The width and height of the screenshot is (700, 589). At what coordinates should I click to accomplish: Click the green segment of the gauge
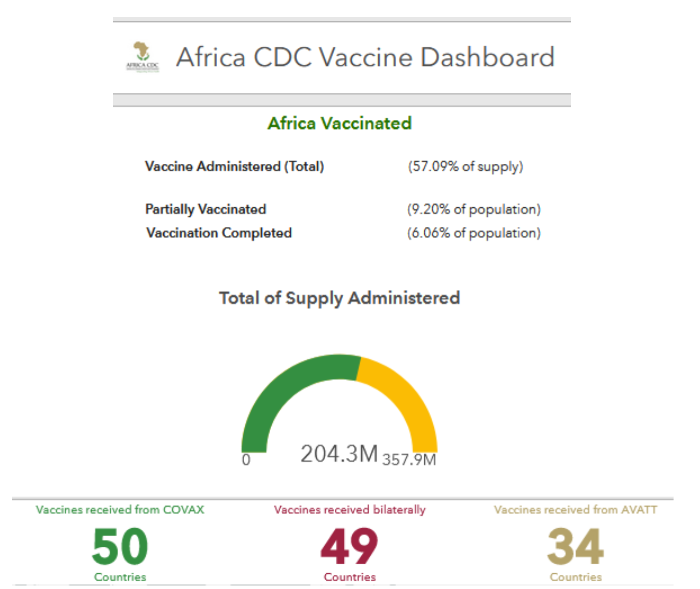[x=281, y=389]
